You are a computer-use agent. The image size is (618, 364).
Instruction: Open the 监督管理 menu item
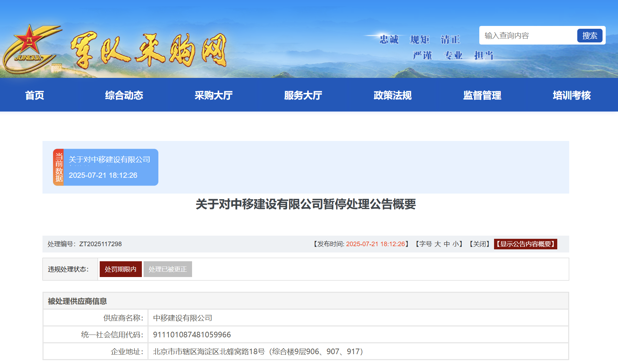[x=482, y=95]
